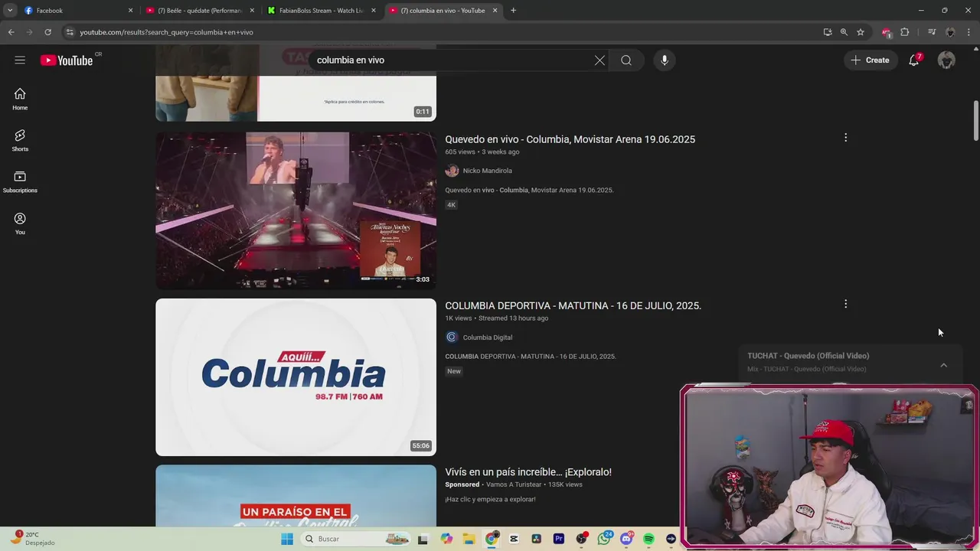Click the 0:11 ad video thumbnail

click(x=296, y=83)
